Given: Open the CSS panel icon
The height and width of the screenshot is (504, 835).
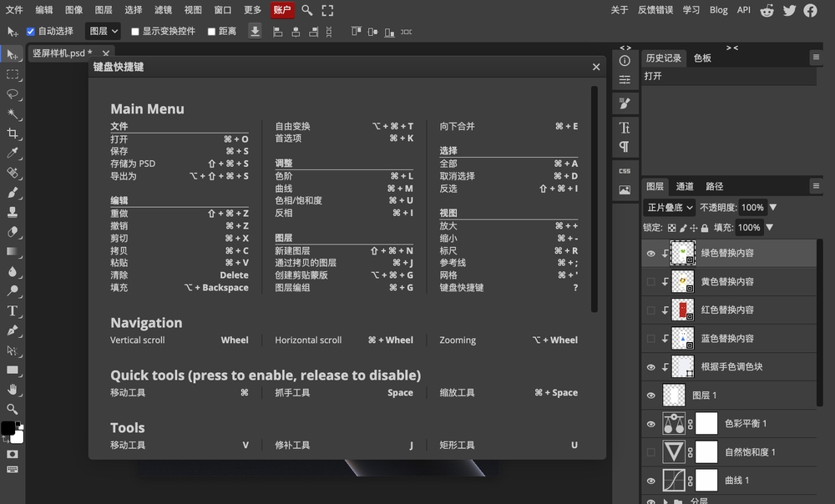Looking at the screenshot, I should click(x=625, y=171).
